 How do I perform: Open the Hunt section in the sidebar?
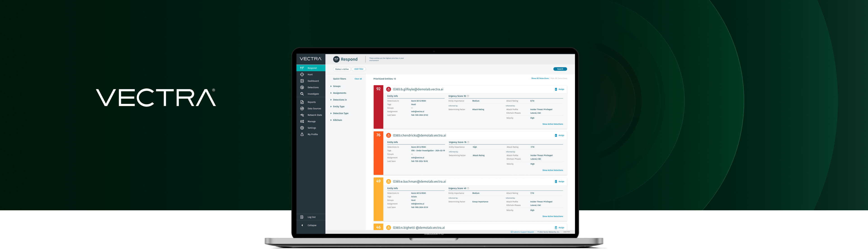click(311, 74)
